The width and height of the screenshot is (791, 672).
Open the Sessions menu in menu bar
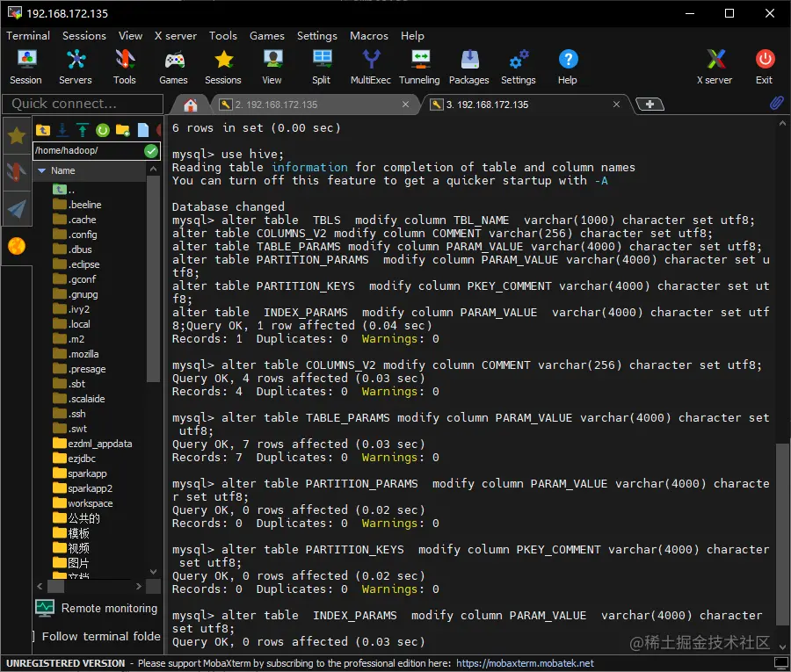click(x=84, y=36)
